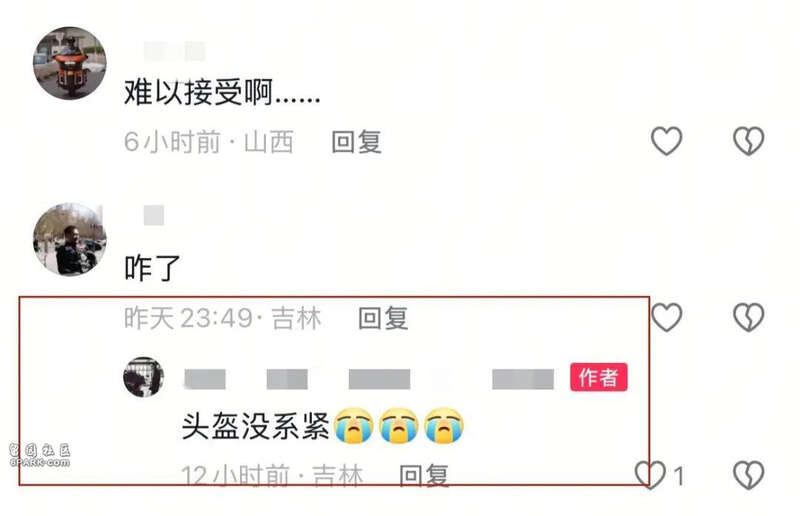The image size is (800, 516).
Task: Dislike the "难以接受啊" comment with broken heart
Action: tap(748, 141)
